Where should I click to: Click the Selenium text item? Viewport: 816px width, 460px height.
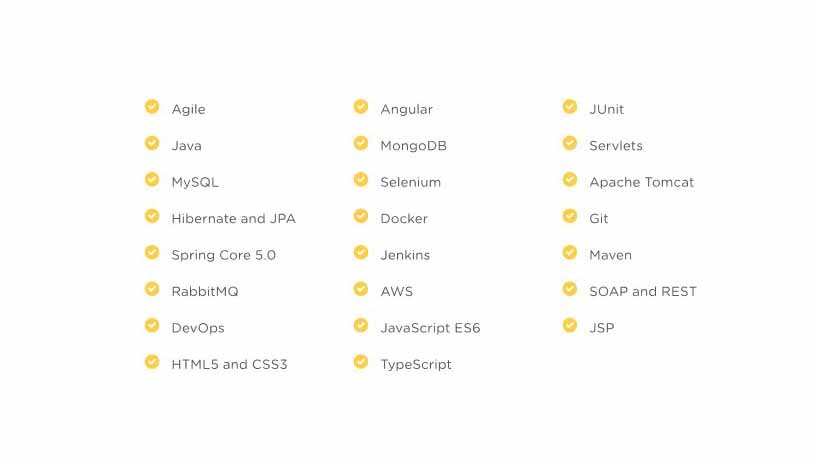pos(410,182)
